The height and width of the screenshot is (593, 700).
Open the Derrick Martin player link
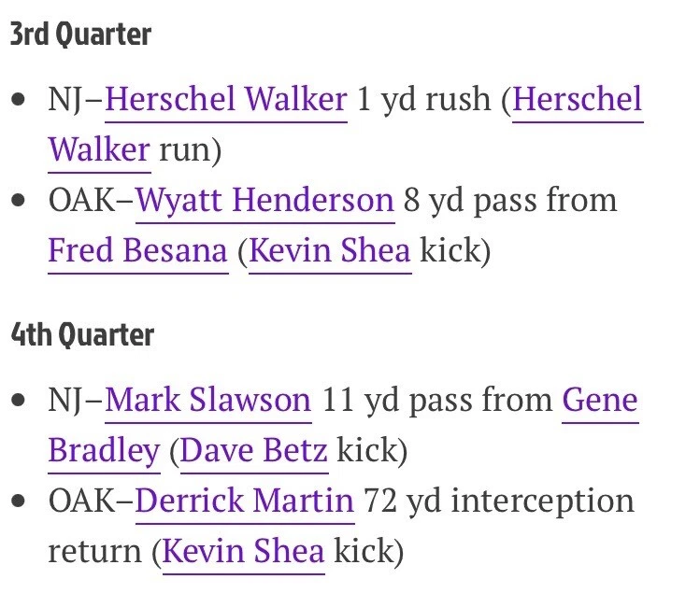pyautogui.click(x=245, y=501)
